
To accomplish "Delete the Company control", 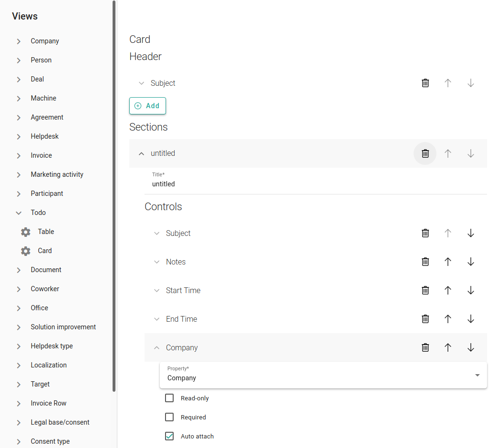I will coord(425,347).
